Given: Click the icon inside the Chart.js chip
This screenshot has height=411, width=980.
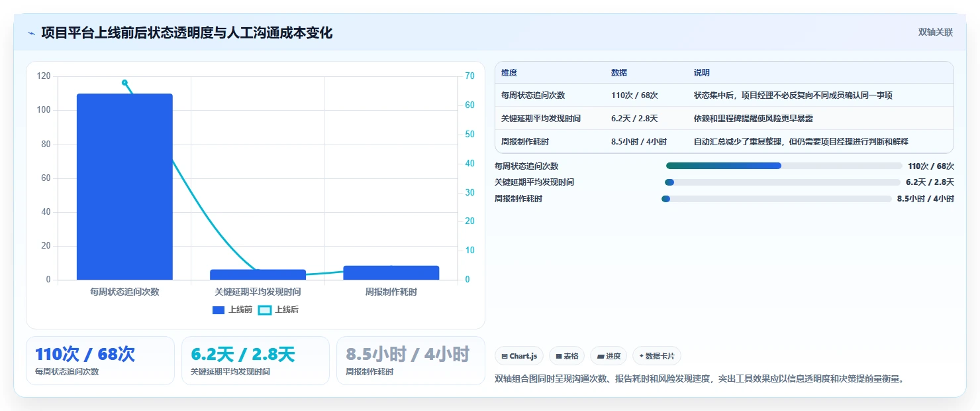Looking at the screenshot, I should pos(505,357).
